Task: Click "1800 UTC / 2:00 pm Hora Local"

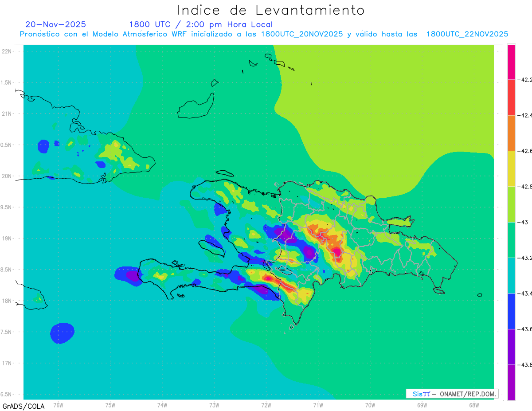Action: pyautogui.click(x=201, y=24)
